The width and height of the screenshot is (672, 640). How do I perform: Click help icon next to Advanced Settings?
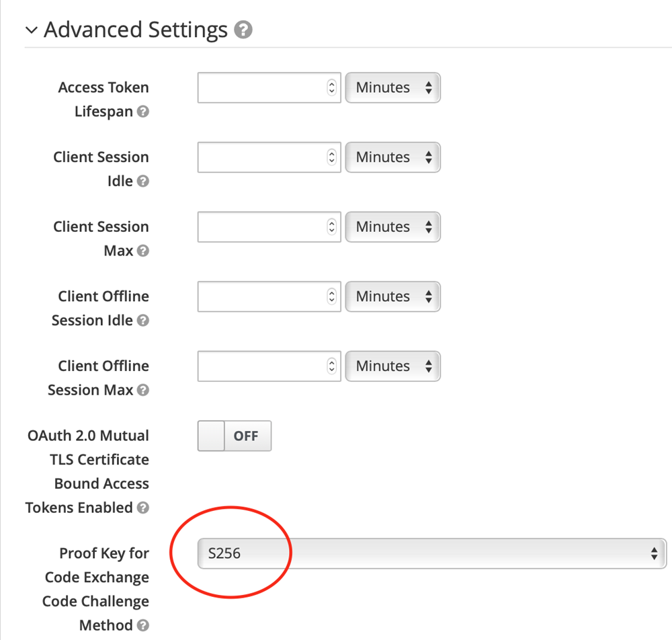pyautogui.click(x=244, y=30)
